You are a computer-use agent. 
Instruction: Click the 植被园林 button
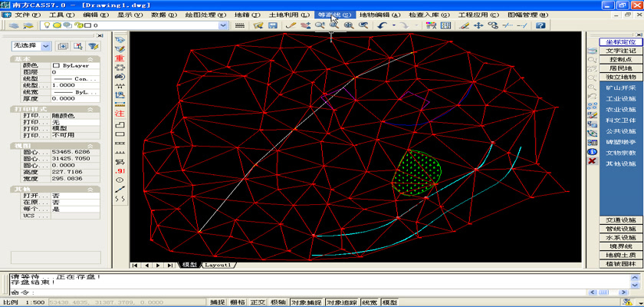click(620, 264)
